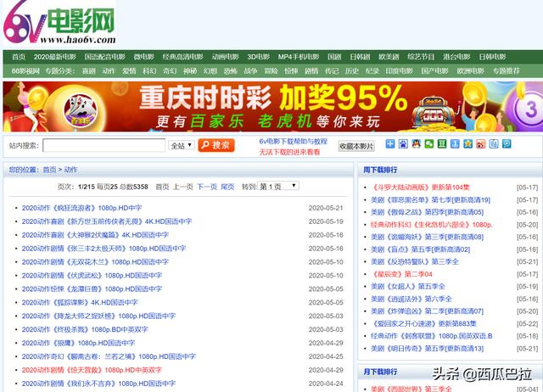Go to 下一页 in pagination
The width and height of the screenshot is (543, 392).
(x=207, y=187)
